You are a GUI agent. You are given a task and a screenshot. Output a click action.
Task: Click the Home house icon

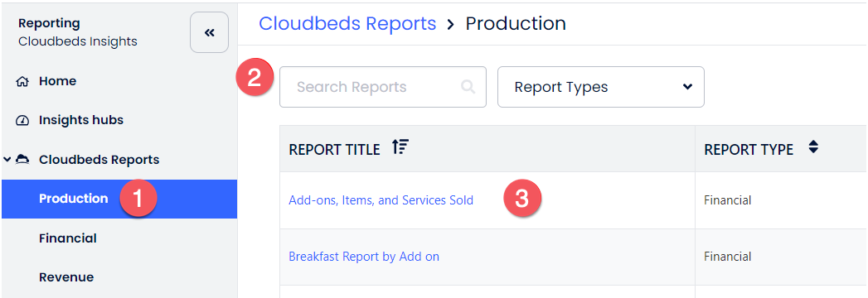(x=22, y=82)
